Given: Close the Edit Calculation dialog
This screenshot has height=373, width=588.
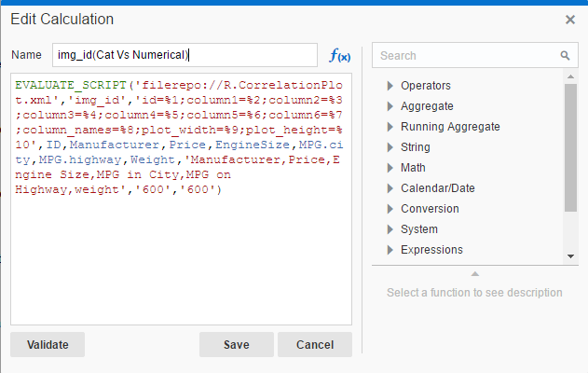Looking at the screenshot, I should 570,20.
